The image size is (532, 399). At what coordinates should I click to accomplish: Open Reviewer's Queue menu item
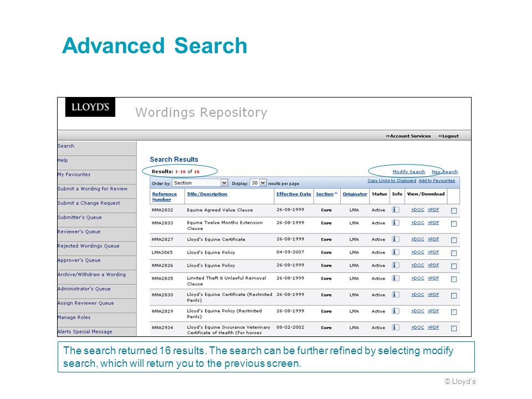(79, 232)
